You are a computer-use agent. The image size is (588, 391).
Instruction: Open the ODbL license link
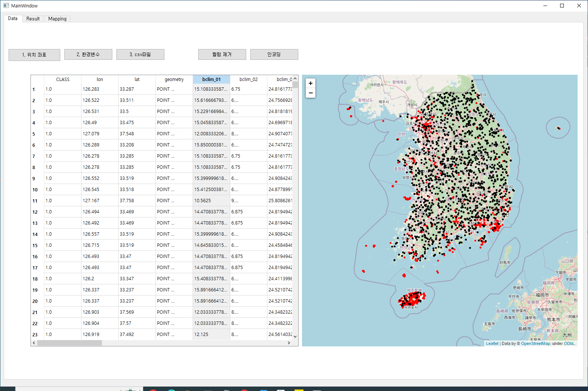pyautogui.click(x=569, y=343)
